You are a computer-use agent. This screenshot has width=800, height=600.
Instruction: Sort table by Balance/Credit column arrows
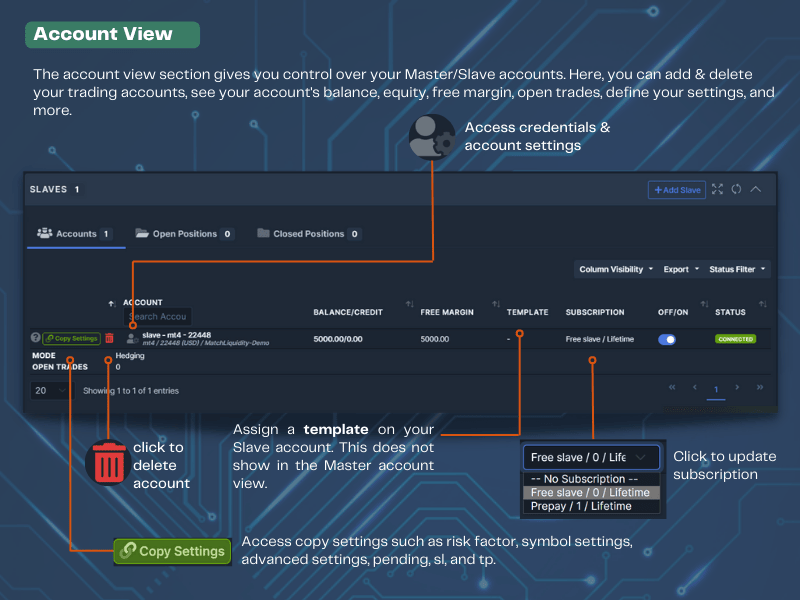coord(409,304)
